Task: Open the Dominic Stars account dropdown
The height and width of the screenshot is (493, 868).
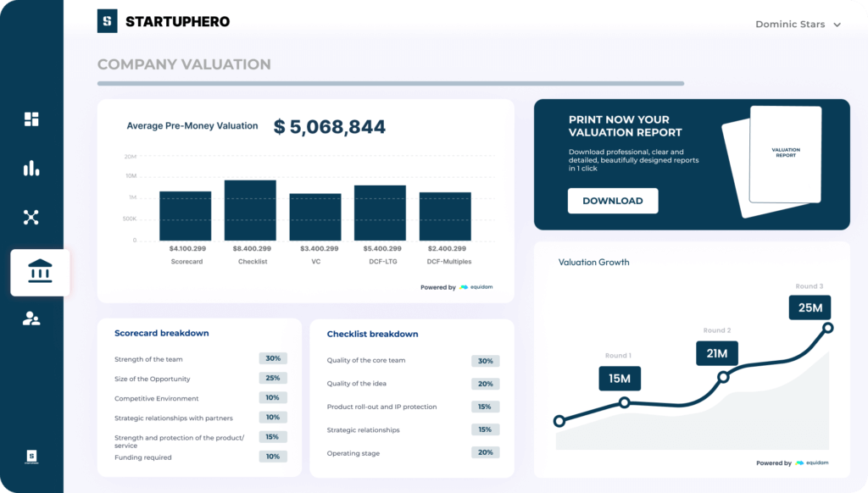Action: point(791,24)
